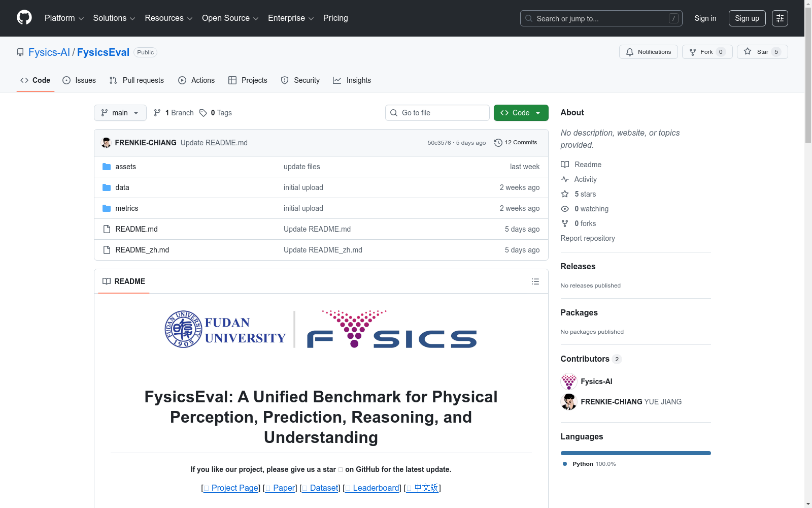Screen dimensions: 812x508
Task: Click the Python 100.0% language entry
Action: 589,464
